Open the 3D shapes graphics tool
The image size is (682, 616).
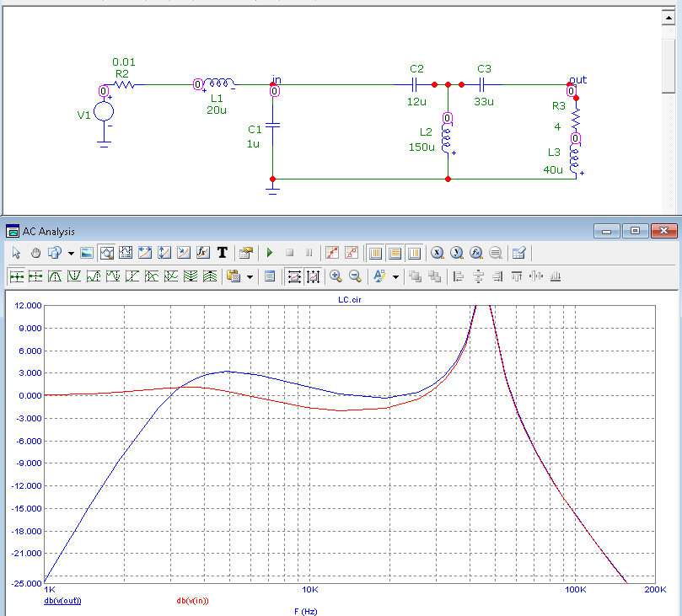pos(54,253)
